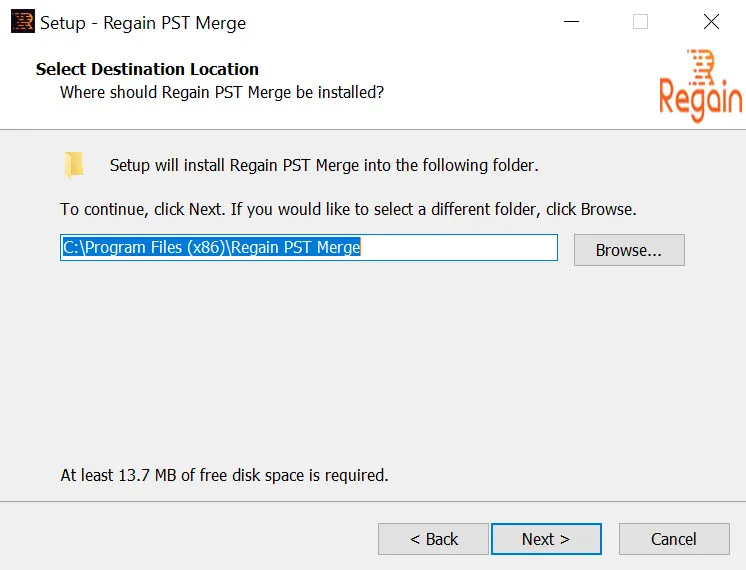Viewport: 746px width, 570px height.
Task: Click 'Where should Regain PST Merge be installed?' text
Action: [x=222, y=92]
